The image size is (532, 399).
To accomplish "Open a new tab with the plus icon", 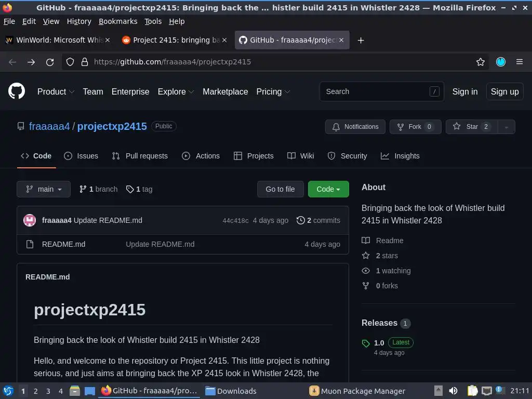I will tap(361, 41).
